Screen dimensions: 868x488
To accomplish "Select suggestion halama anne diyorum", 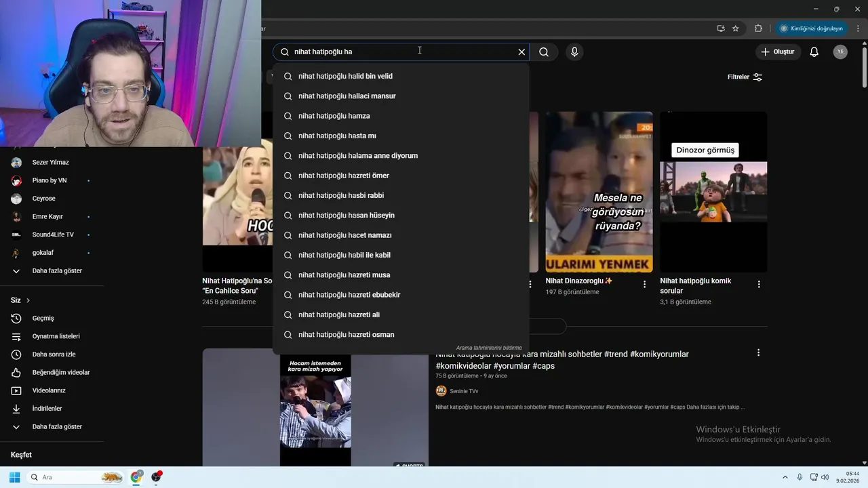I will [401, 156].
